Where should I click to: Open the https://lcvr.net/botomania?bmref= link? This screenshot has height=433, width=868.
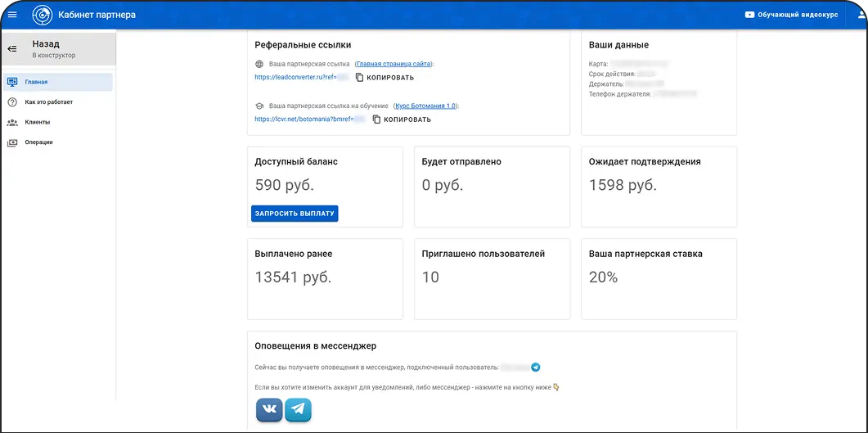click(x=304, y=119)
